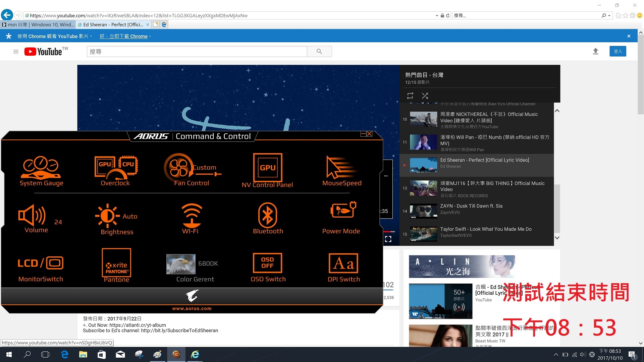Image resolution: width=644 pixels, height=362 pixels.
Task: Enter fullscreen video mode
Action: (x=388, y=239)
